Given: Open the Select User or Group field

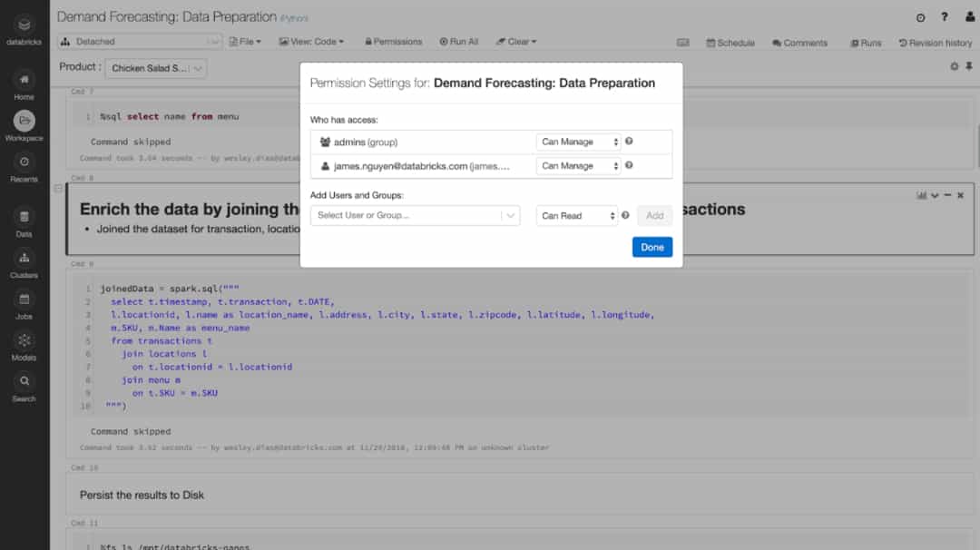Looking at the screenshot, I should click(415, 216).
